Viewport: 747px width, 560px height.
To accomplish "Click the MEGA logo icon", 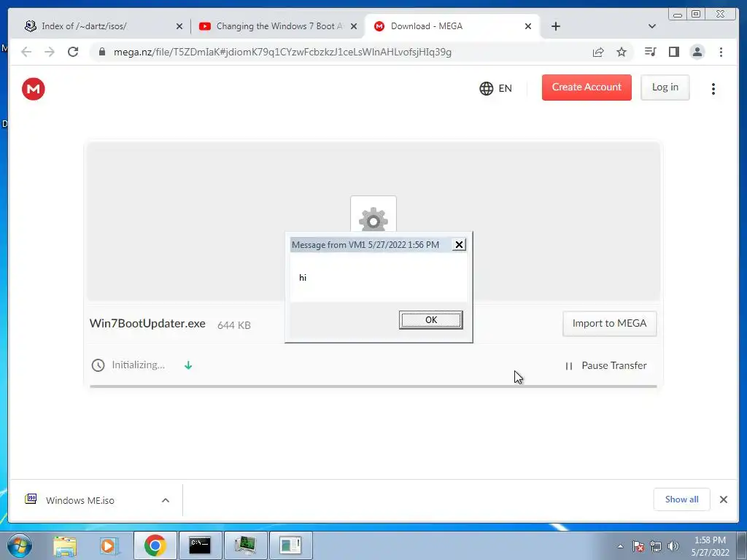I will point(34,89).
